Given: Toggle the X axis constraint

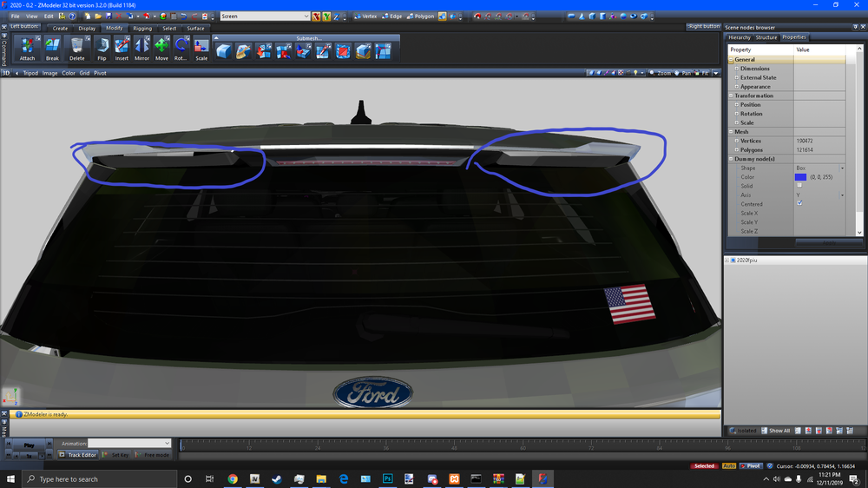Looking at the screenshot, I should point(316,16).
